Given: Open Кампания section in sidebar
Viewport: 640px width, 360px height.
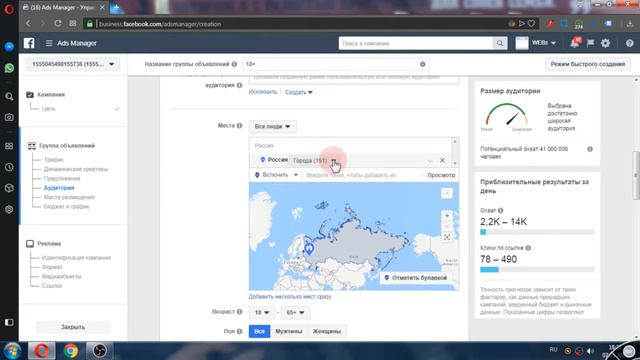Looking at the screenshot, I should (x=51, y=94).
